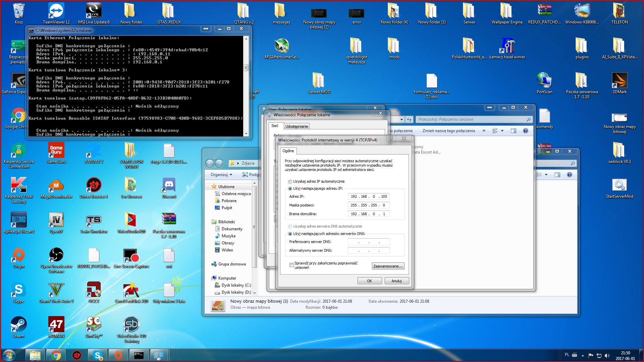Open Steam desktop shortcut
644x362 pixels.
click(x=19, y=327)
